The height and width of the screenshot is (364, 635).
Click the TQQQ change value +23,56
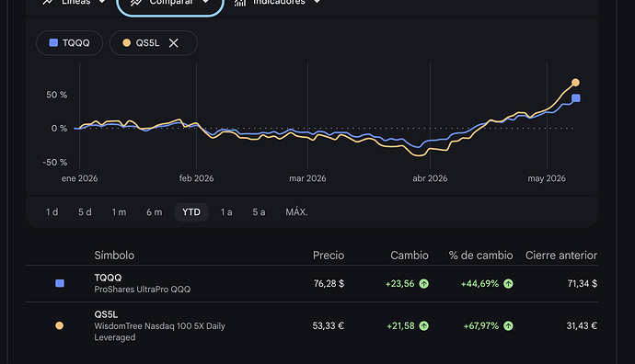[x=400, y=284]
